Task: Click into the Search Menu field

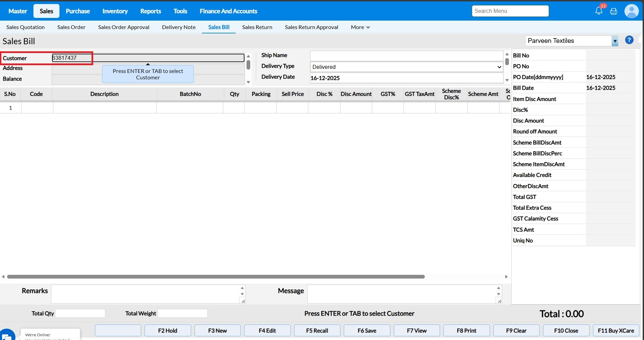Action: [x=510, y=11]
